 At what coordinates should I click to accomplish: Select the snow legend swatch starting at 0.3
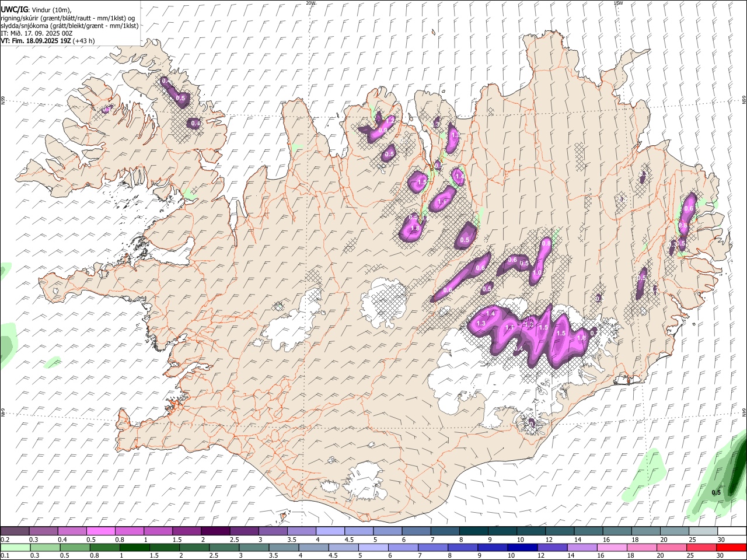click(44, 531)
